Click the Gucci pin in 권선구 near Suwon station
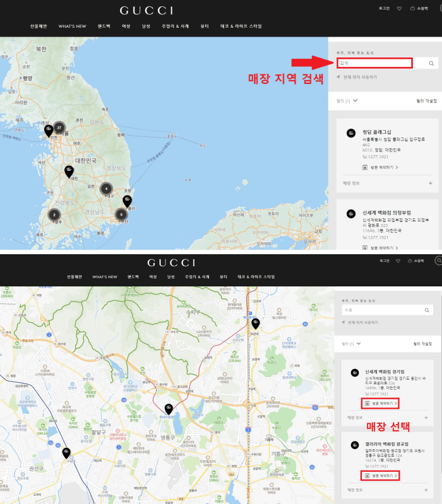Image resolution: width=442 pixels, height=504 pixels. [x=66, y=452]
